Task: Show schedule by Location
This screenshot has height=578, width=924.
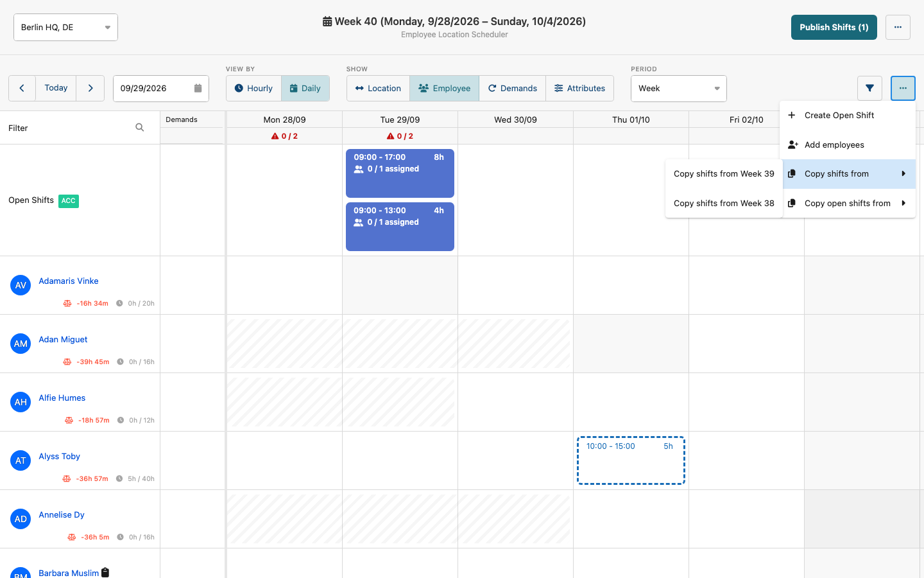Action: 378,88
